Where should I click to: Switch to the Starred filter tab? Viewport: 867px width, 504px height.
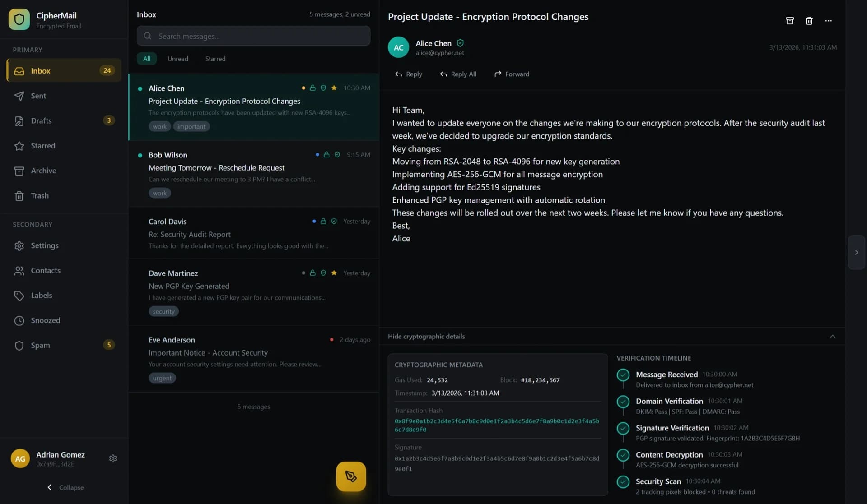(x=215, y=59)
